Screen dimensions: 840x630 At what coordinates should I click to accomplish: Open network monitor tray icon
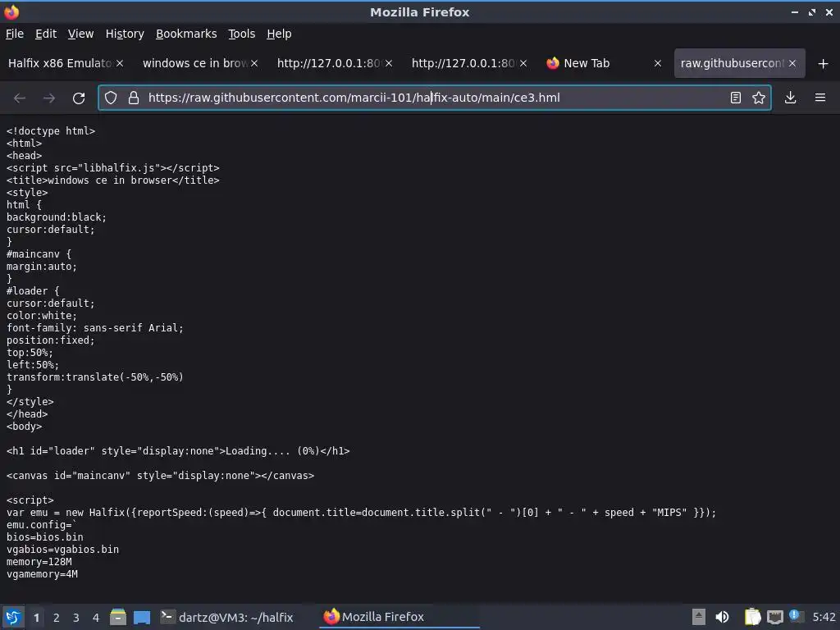[775, 618]
